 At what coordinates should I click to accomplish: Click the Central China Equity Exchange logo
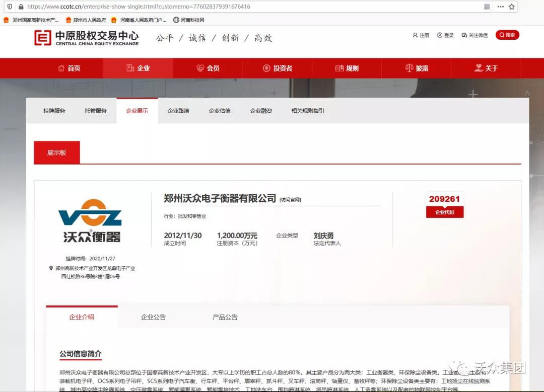point(86,38)
